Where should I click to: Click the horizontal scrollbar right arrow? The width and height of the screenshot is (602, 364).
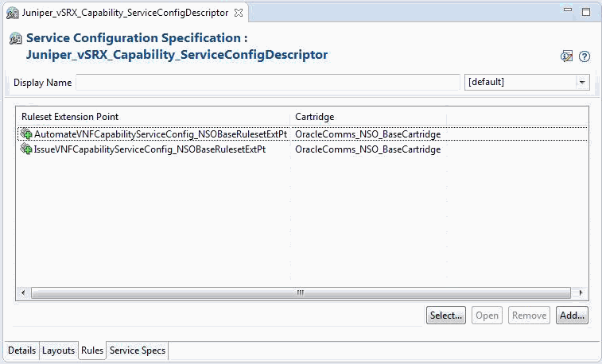click(x=581, y=293)
